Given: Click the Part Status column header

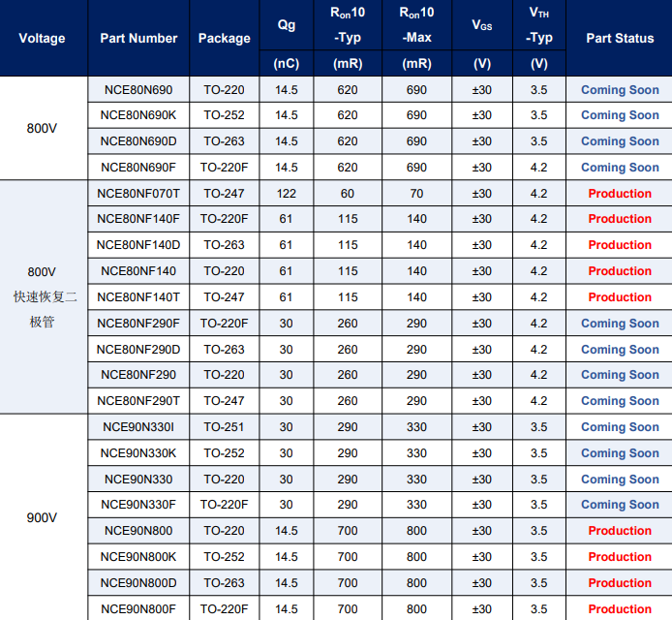Looking at the screenshot, I should pyautogui.click(x=620, y=39).
